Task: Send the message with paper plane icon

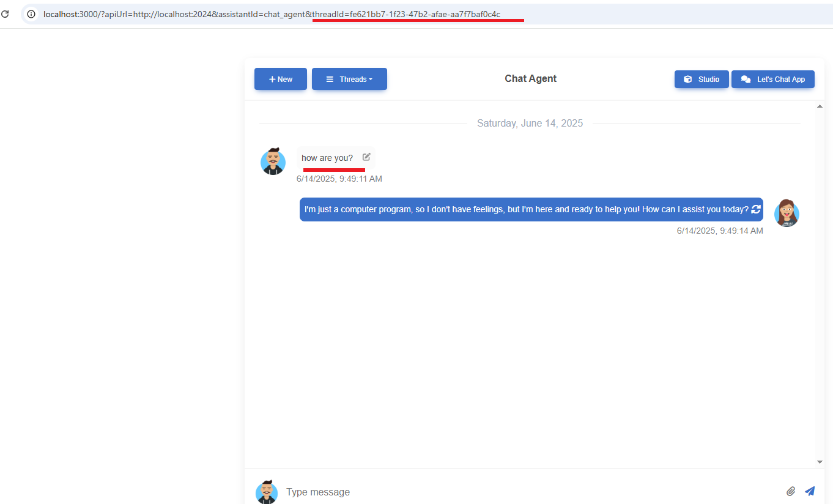Action: click(810, 491)
